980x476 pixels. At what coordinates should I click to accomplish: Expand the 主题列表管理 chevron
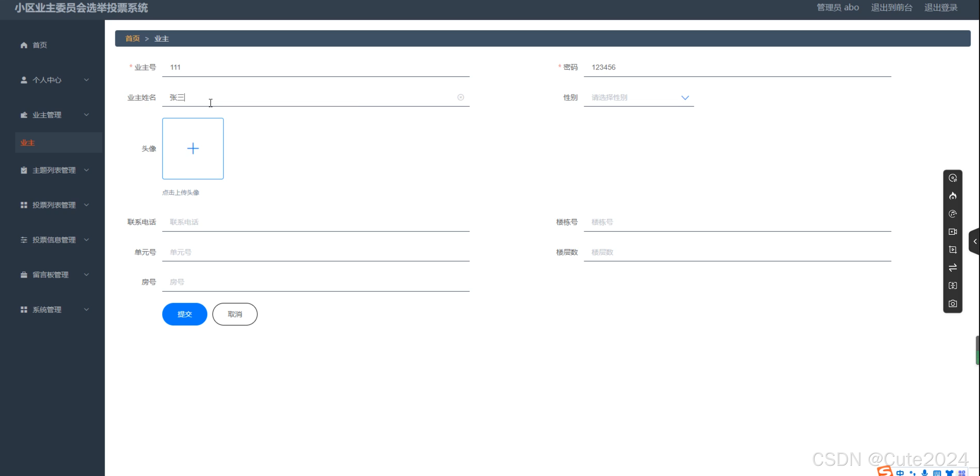tap(86, 170)
